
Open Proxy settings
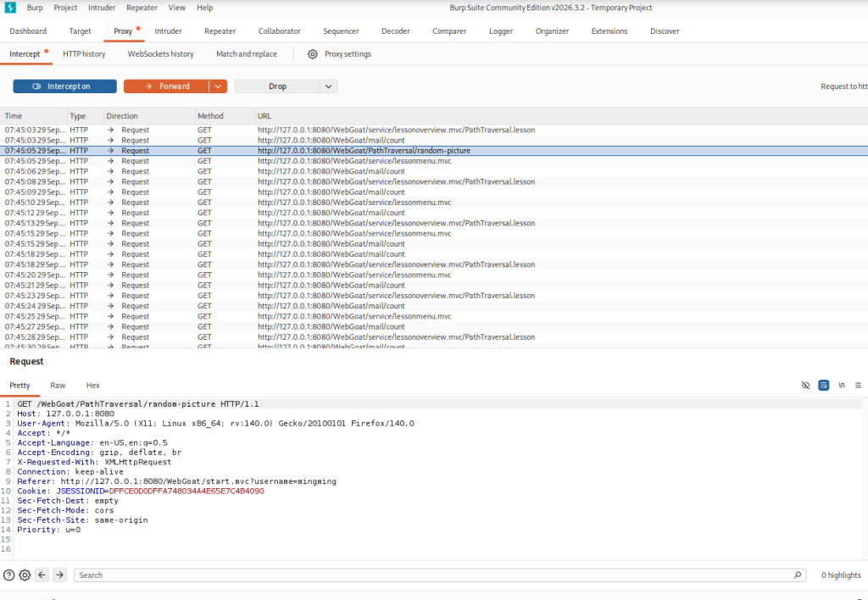[348, 54]
